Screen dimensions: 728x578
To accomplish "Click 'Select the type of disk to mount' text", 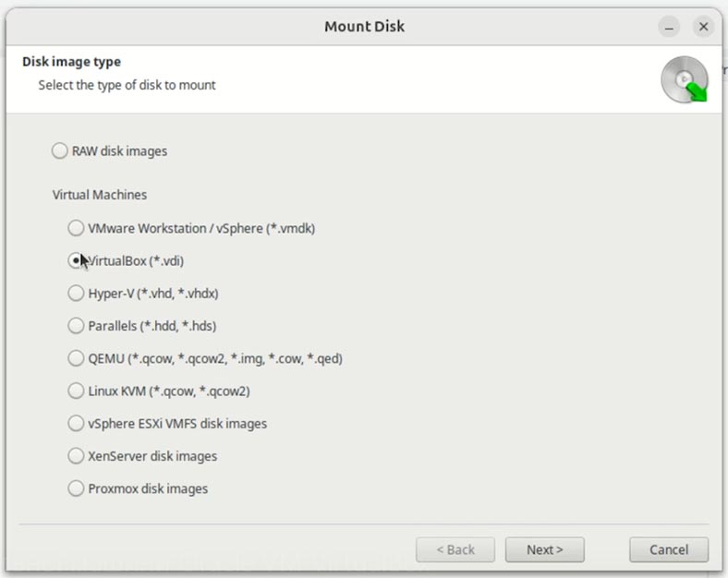I will point(127,85).
